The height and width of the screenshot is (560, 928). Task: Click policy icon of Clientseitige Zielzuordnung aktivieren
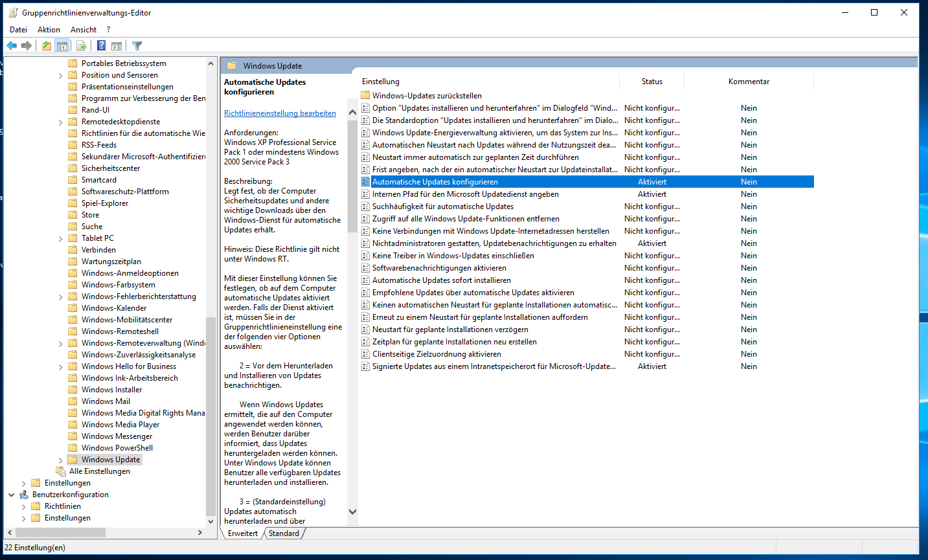point(365,354)
